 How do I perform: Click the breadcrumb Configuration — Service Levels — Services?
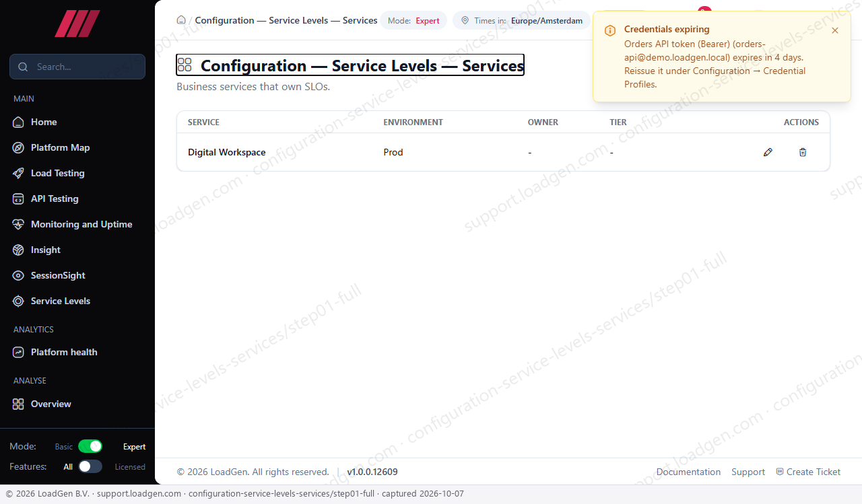[x=286, y=20]
